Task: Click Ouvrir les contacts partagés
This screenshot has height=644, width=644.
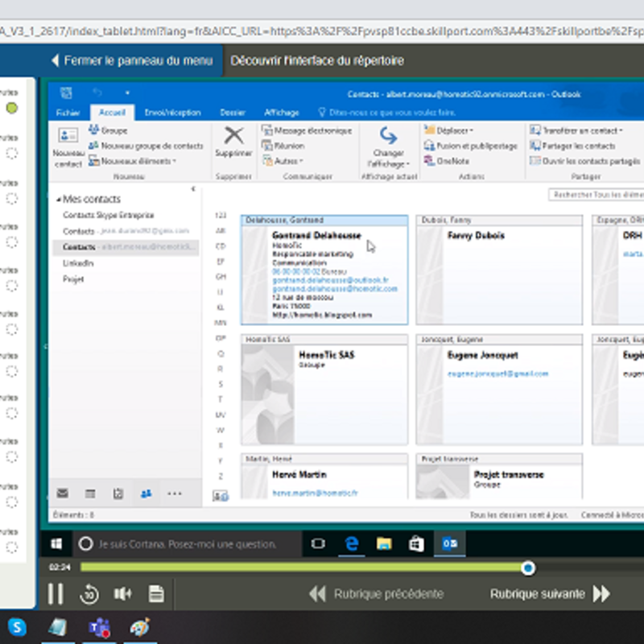Action: [585, 161]
